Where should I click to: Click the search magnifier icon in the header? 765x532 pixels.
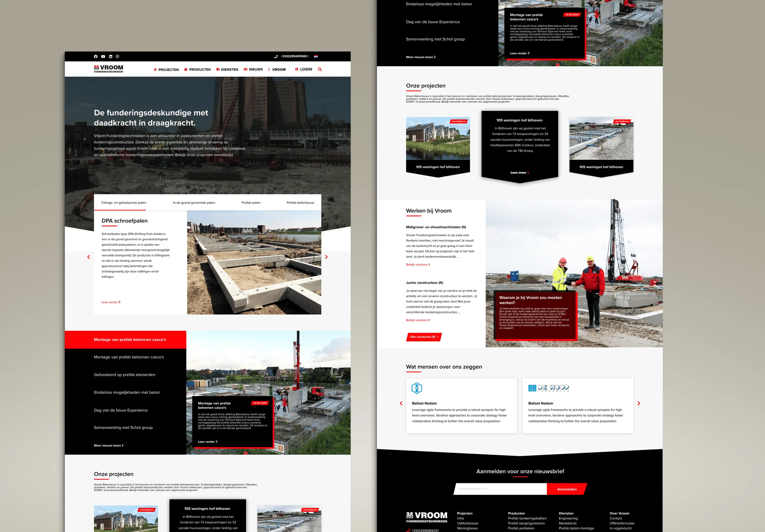(x=320, y=69)
